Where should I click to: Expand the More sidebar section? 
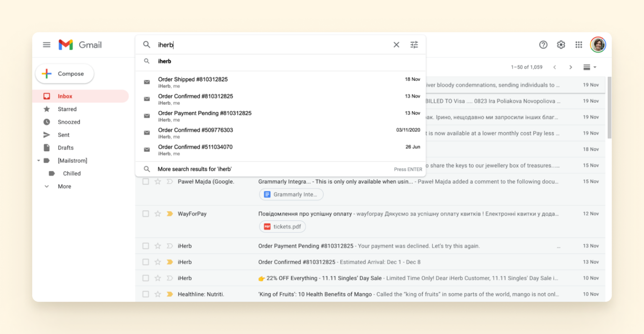64,186
